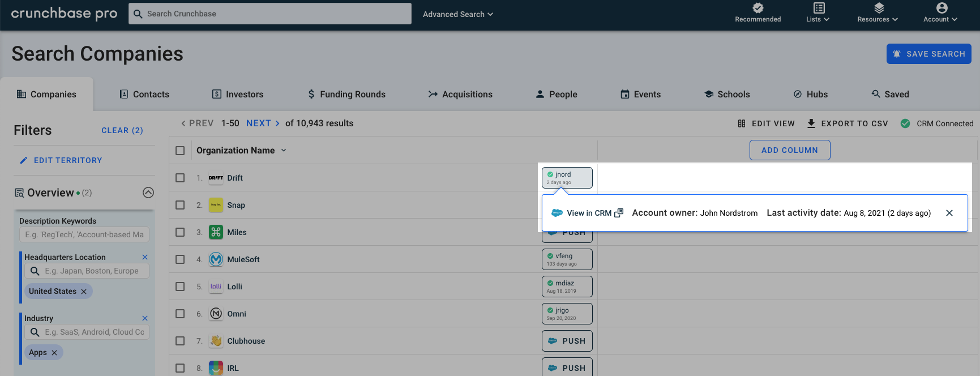Check the box for Lolli
Viewport: 980px width, 376px height.
pos(180,287)
